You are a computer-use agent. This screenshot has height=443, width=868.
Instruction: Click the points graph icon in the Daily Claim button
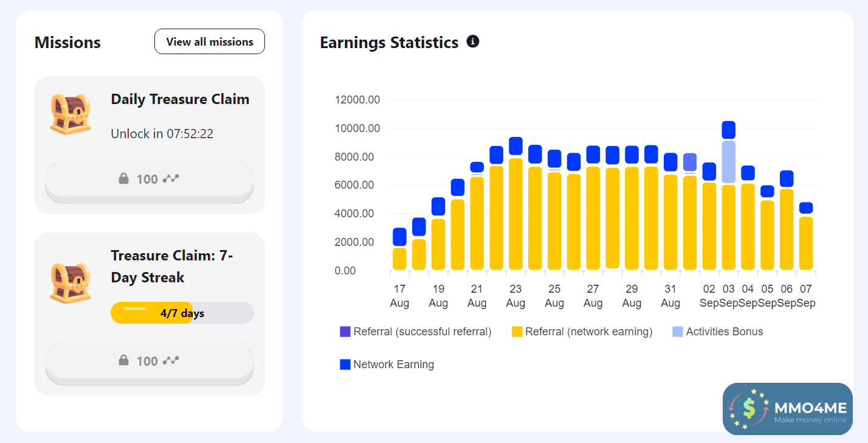[x=171, y=178]
